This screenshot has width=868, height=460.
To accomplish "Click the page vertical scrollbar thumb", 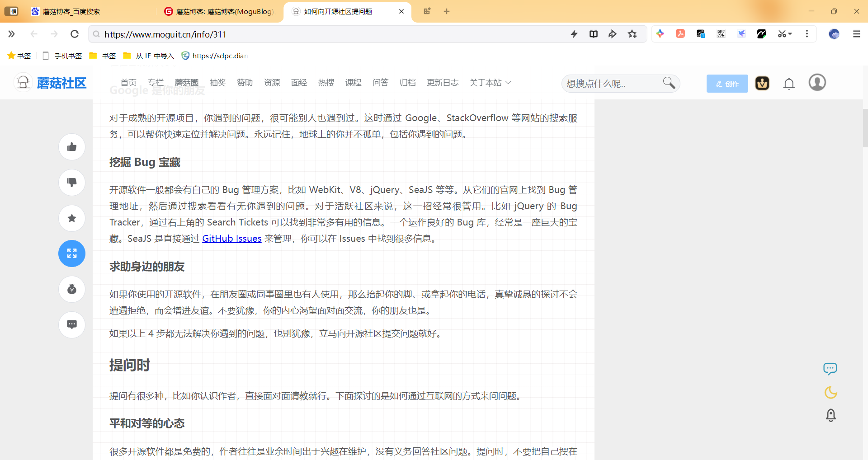I will pos(865,128).
